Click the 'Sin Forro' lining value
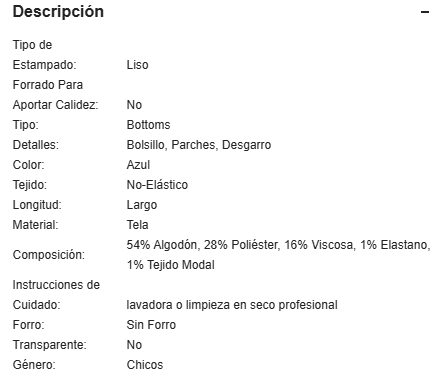 pos(151,325)
